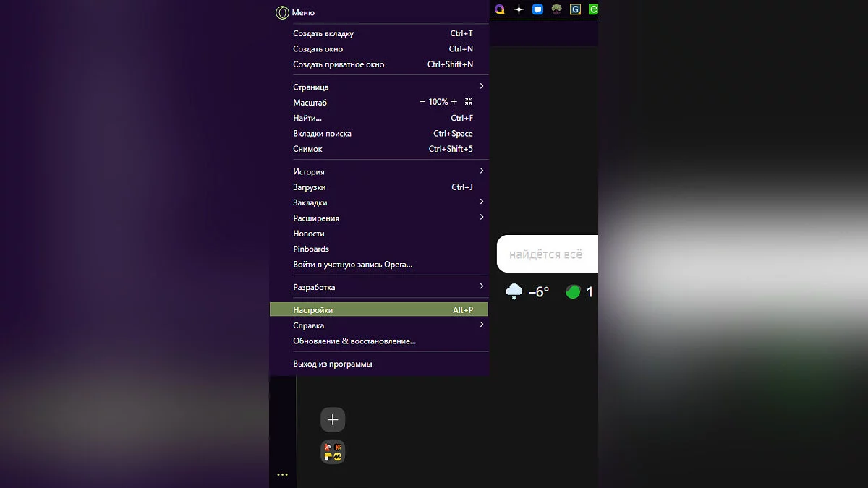Choose Вкладки поиска
This screenshot has height=488, width=868.
click(379, 134)
